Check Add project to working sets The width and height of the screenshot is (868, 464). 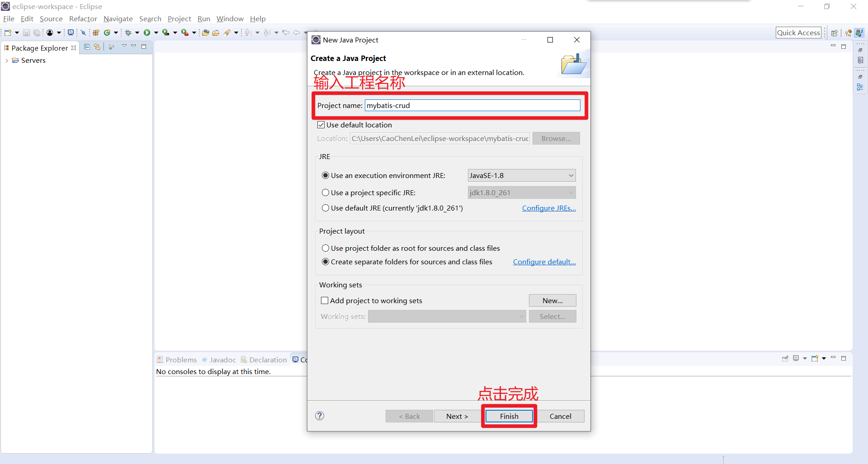click(x=325, y=300)
